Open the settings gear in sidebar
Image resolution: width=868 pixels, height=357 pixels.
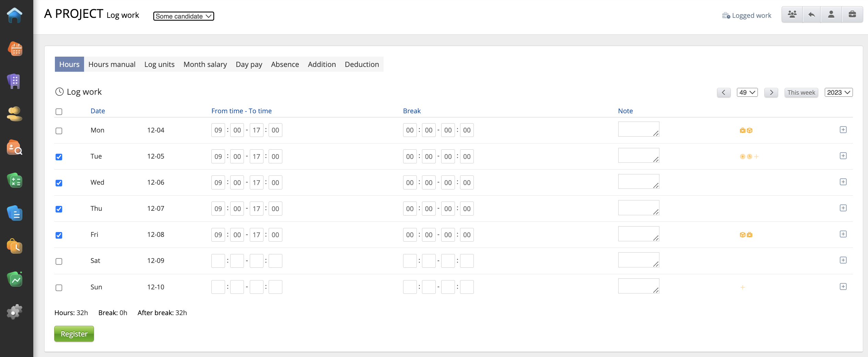[x=14, y=312]
